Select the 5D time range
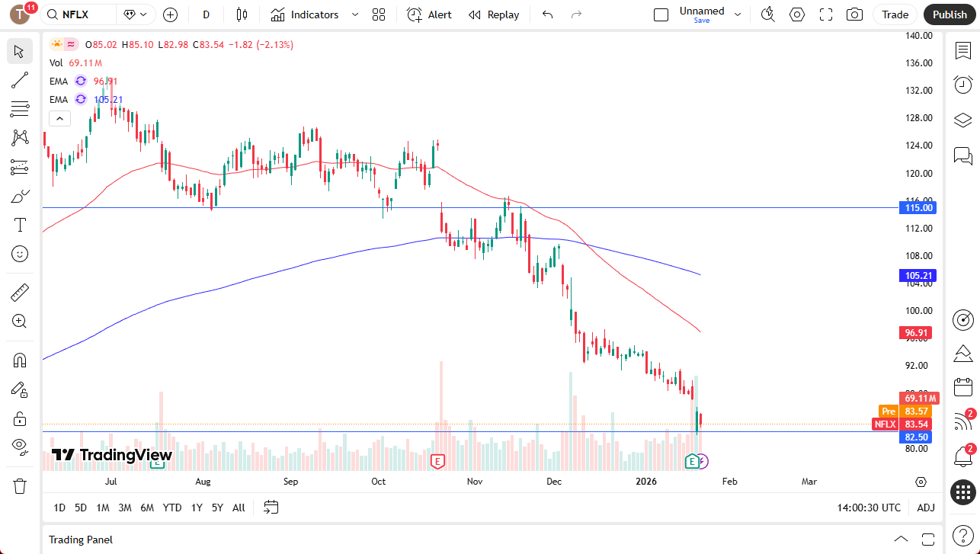The width and height of the screenshot is (980, 554). coord(81,508)
